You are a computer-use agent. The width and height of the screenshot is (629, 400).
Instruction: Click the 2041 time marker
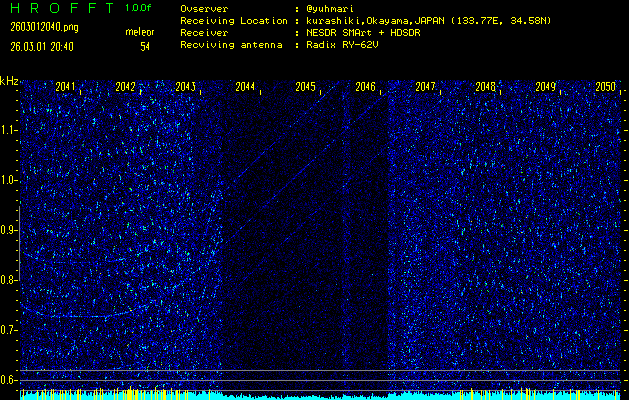click(x=65, y=87)
